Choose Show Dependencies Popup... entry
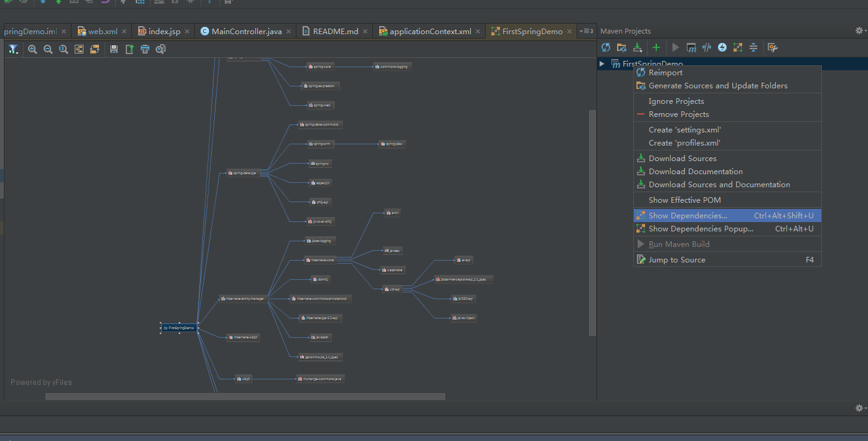Image resolution: width=868 pixels, height=441 pixels. (727, 228)
